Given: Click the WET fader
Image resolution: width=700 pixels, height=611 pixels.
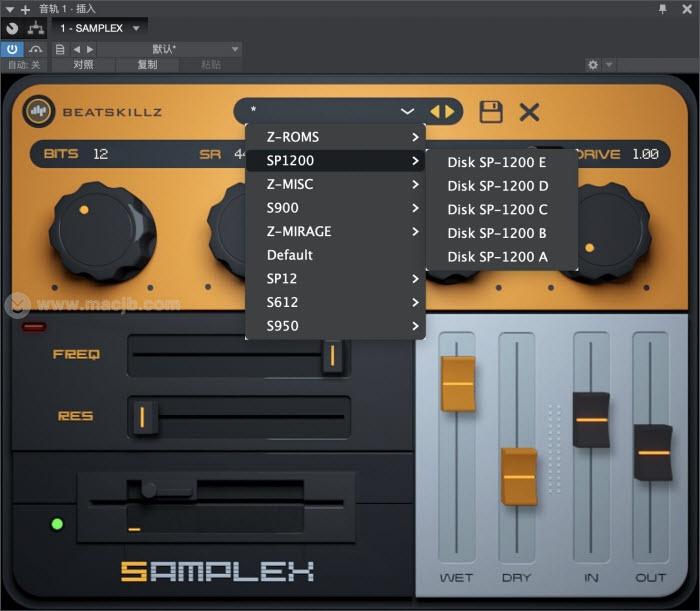Looking at the screenshot, I should (458, 383).
